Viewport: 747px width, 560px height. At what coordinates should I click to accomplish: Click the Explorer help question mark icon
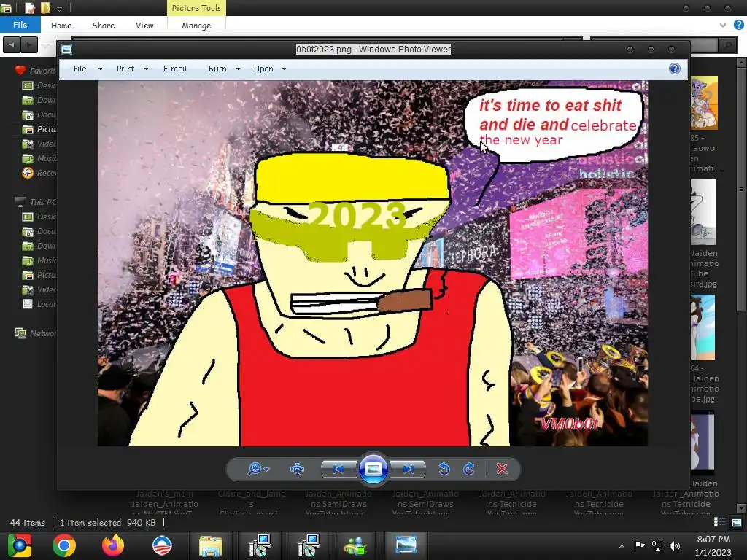[x=739, y=25]
